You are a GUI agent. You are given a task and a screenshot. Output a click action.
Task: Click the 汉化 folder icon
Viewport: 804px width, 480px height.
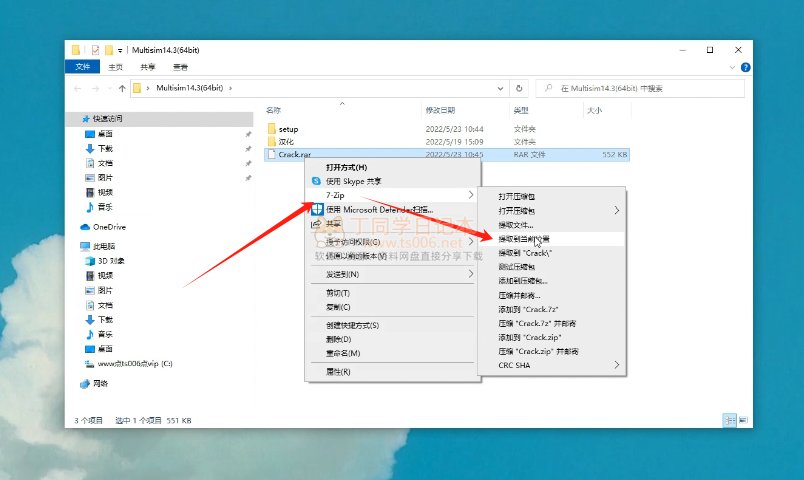tap(272, 142)
